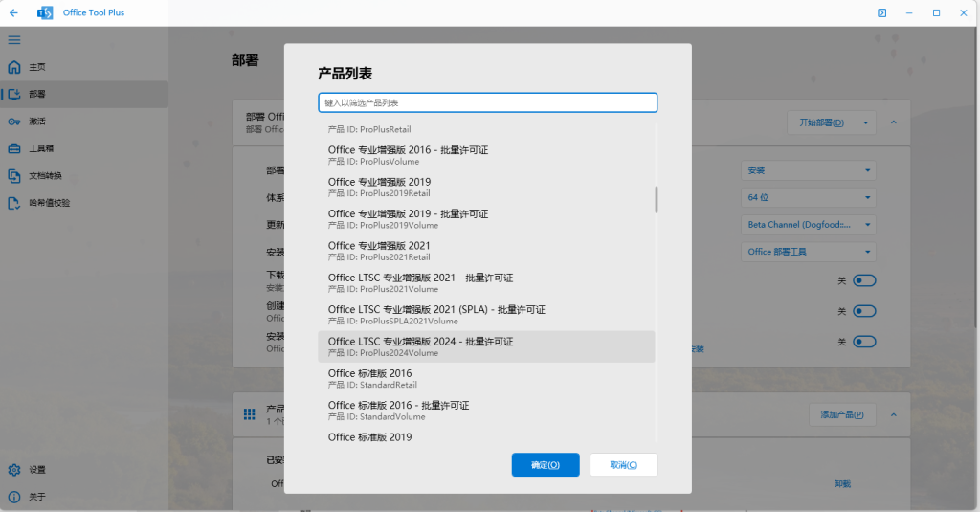Open the Office 部署工具 dropdown

(809, 252)
